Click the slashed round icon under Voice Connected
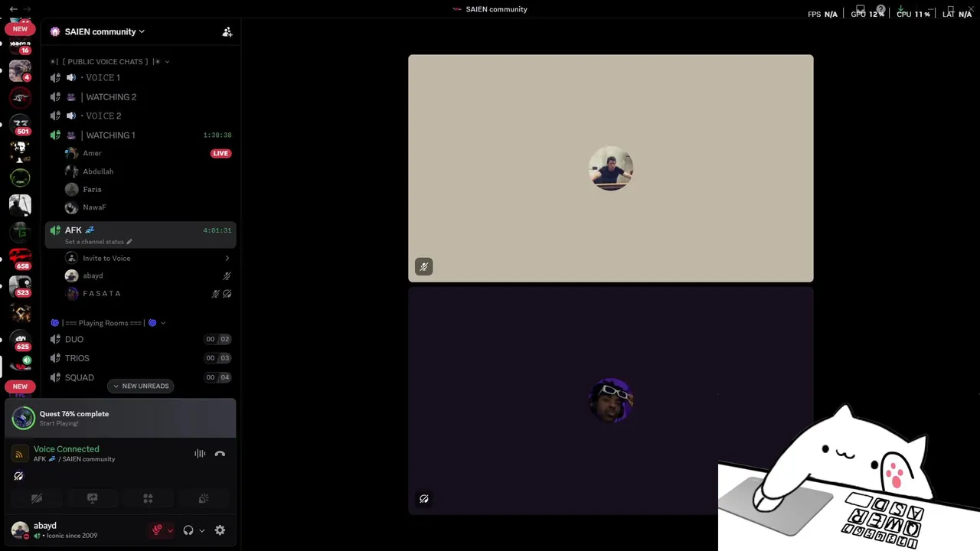 [18, 476]
